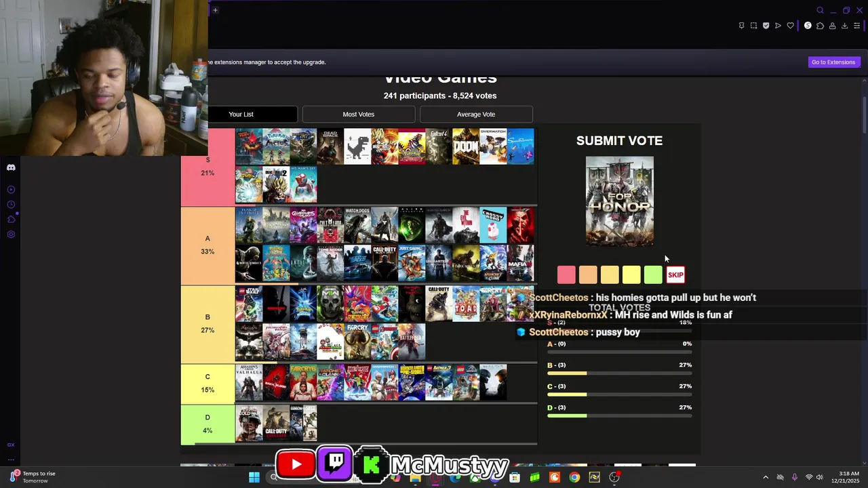This screenshot has height=488, width=868.
Task: Select the No Man's Sky cover
Action: [x=303, y=184]
